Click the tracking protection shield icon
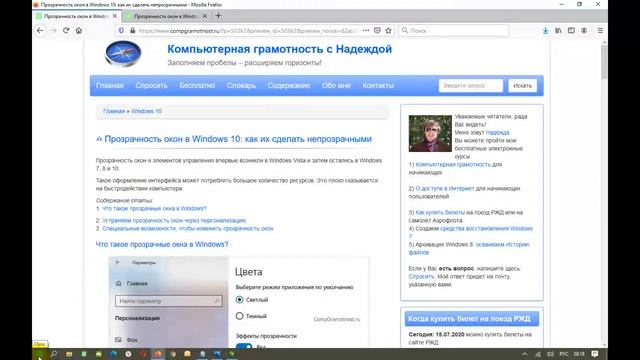640x360 pixels. pyautogui.click(x=121, y=31)
